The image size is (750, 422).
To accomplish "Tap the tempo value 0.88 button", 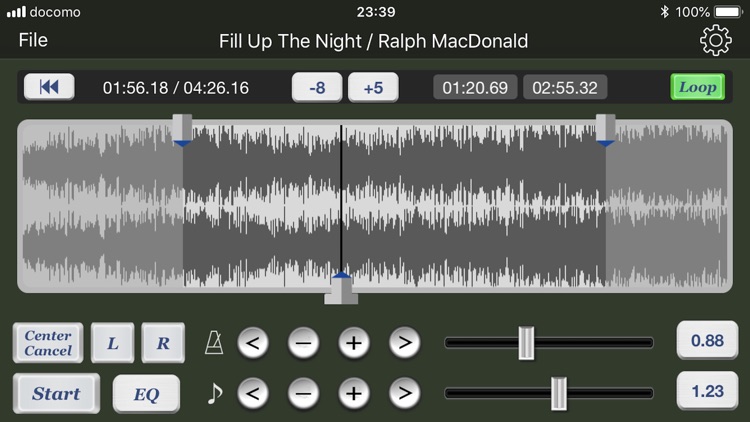I will tap(707, 340).
